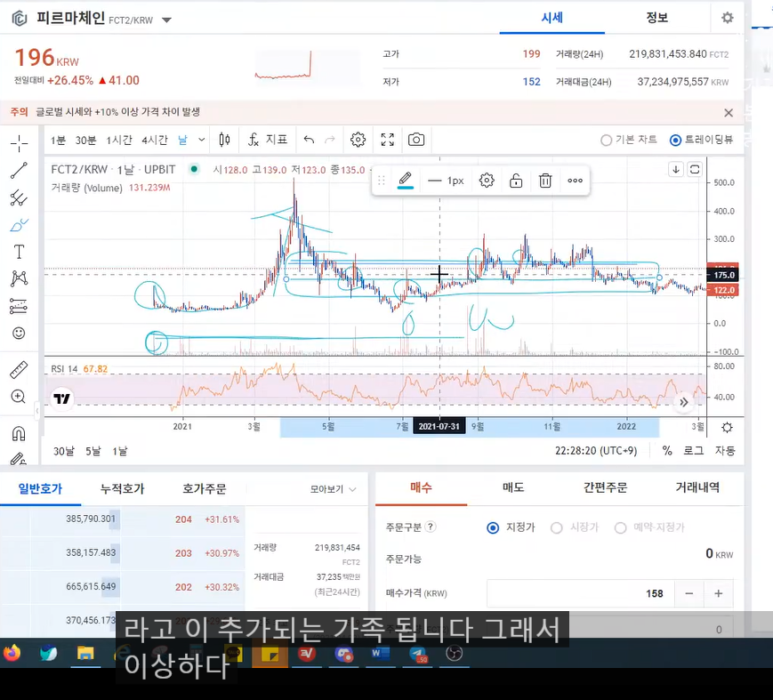The image size is (773, 700).
Task: Select the text annotation tool
Action: 19,252
